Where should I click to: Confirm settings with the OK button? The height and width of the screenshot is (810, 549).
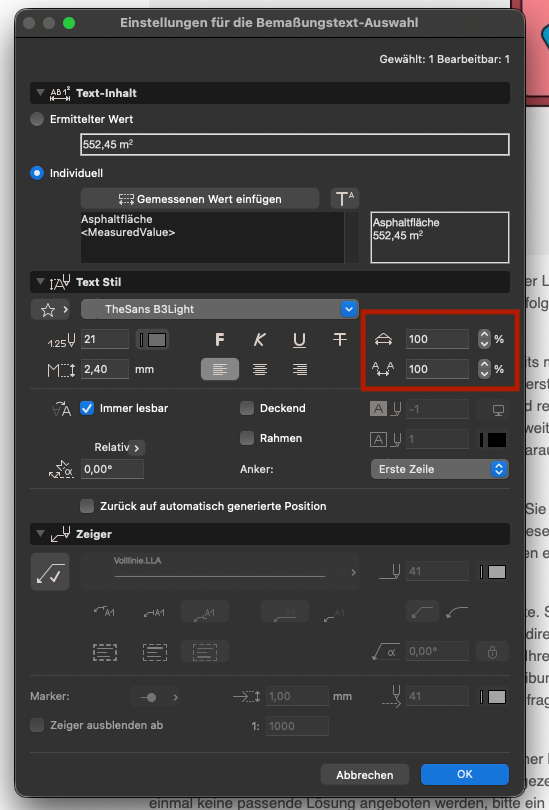(x=465, y=774)
